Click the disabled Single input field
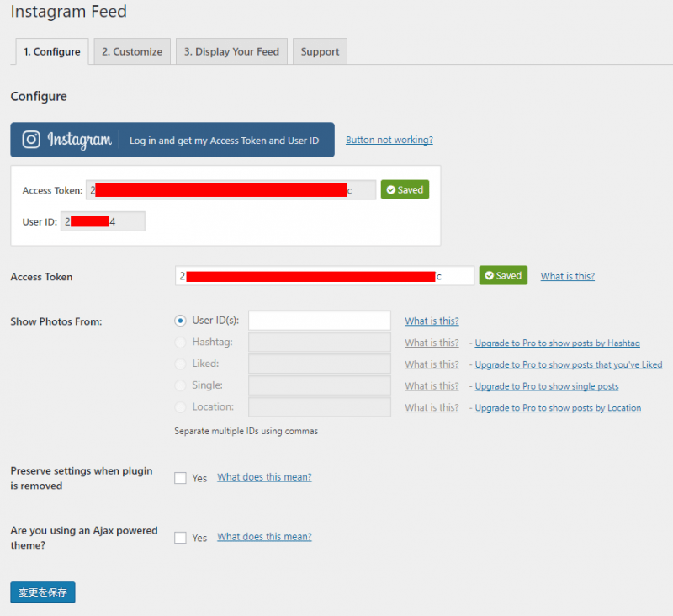The height and width of the screenshot is (616, 673). point(320,385)
